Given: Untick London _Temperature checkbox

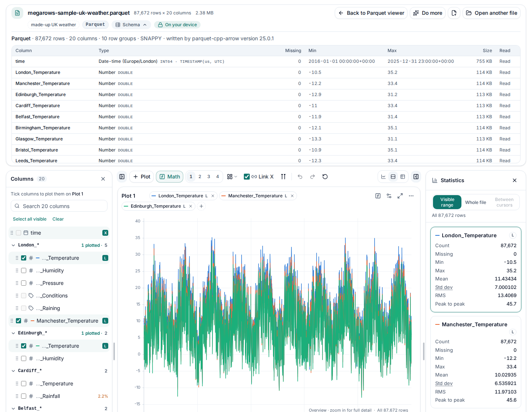Looking at the screenshot, I should (24, 258).
